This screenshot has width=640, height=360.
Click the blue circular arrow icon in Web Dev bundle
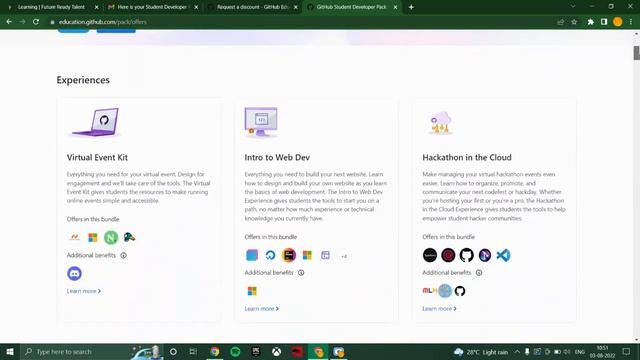coord(270,255)
